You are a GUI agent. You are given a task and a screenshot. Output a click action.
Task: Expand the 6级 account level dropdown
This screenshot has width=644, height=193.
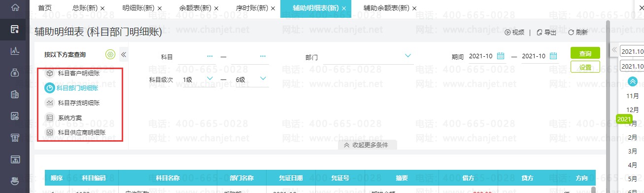point(263,78)
